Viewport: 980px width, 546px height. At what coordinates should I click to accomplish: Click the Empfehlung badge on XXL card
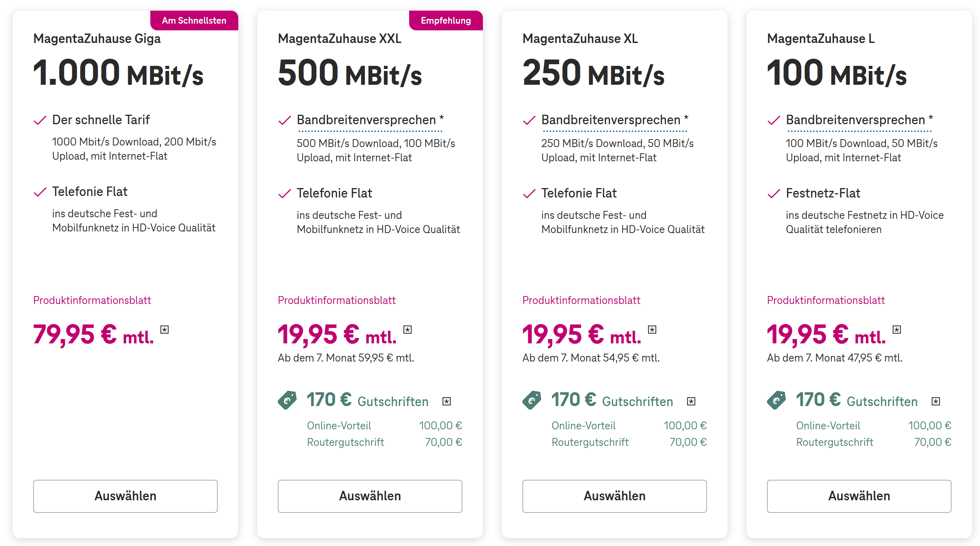click(x=446, y=20)
